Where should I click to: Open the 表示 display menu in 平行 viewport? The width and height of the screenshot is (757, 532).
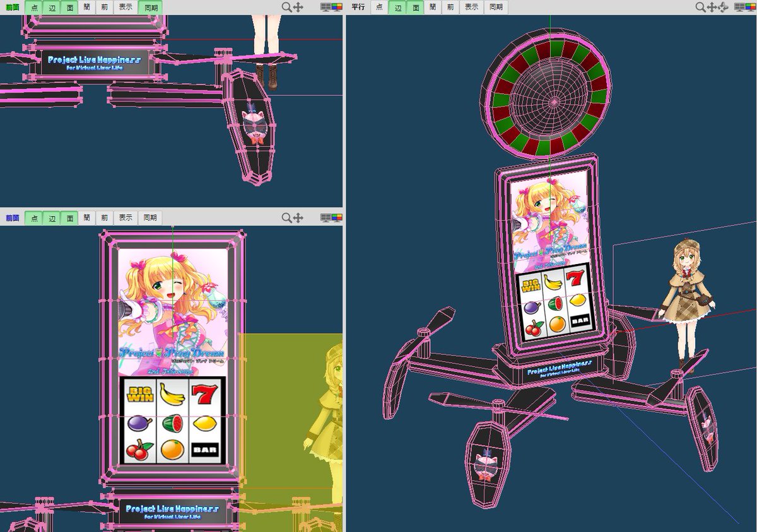(x=471, y=8)
